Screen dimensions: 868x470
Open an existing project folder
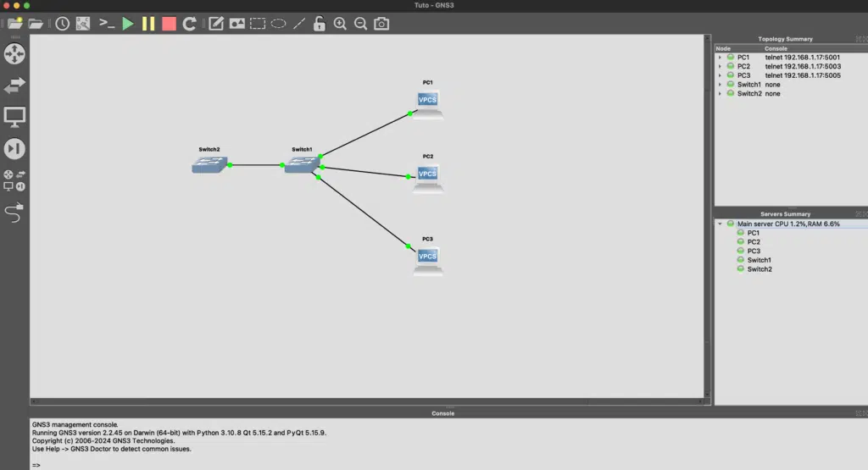point(36,24)
